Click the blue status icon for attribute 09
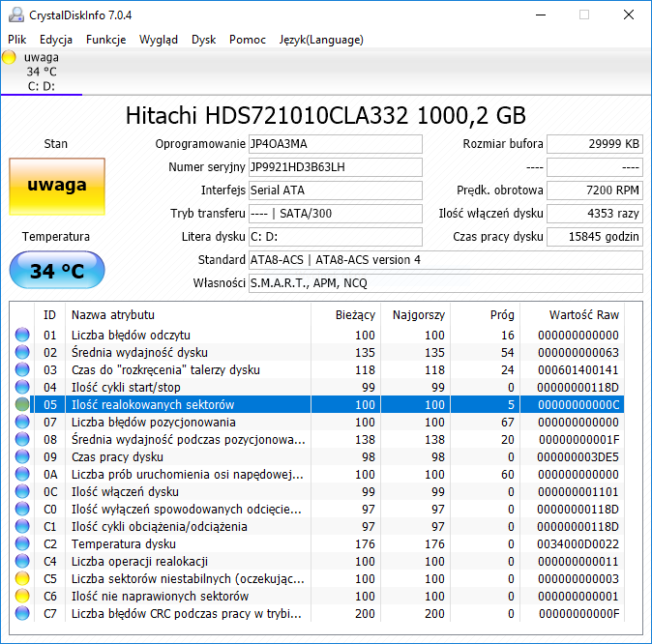This screenshot has width=652, height=644. [22, 457]
